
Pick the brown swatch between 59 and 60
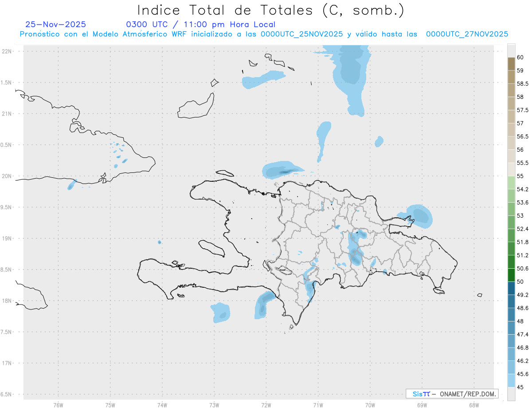511,64
